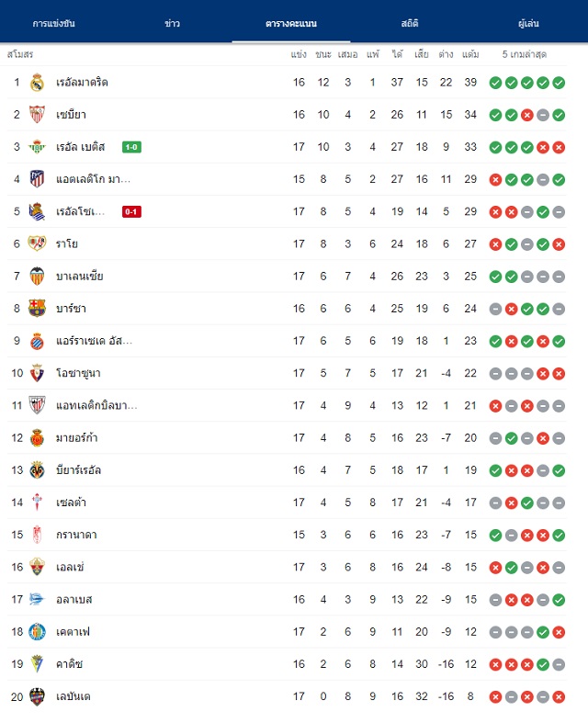588x723 pixels.
Task: Switch to the ข่าว tab
Action: pyautogui.click(x=173, y=24)
